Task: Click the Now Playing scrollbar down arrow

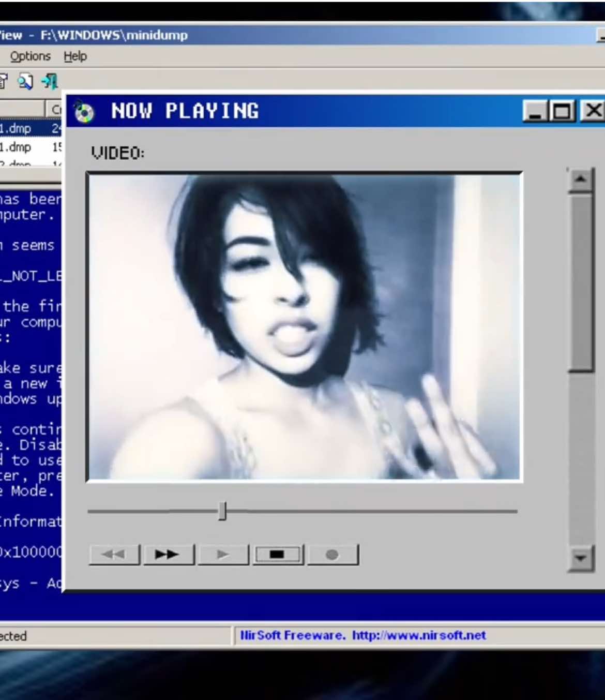Action: [580, 558]
